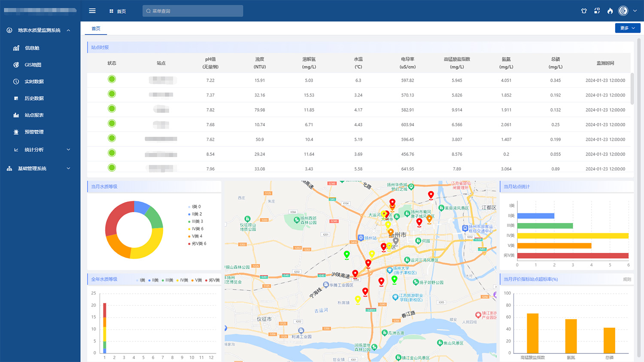Open the 更多 dropdown button
The width and height of the screenshot is (644, 362).
click(627, 28)
